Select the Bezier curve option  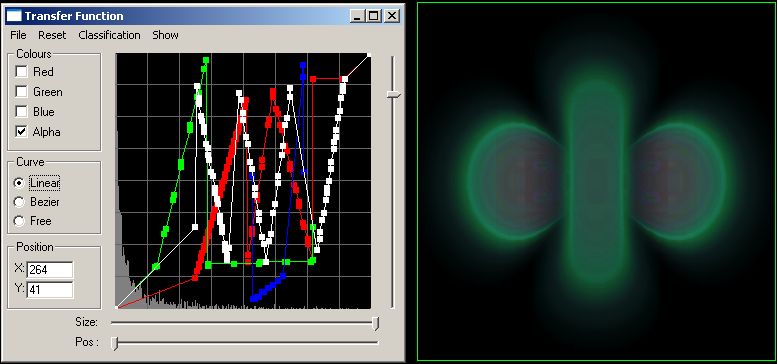(19, 202)
